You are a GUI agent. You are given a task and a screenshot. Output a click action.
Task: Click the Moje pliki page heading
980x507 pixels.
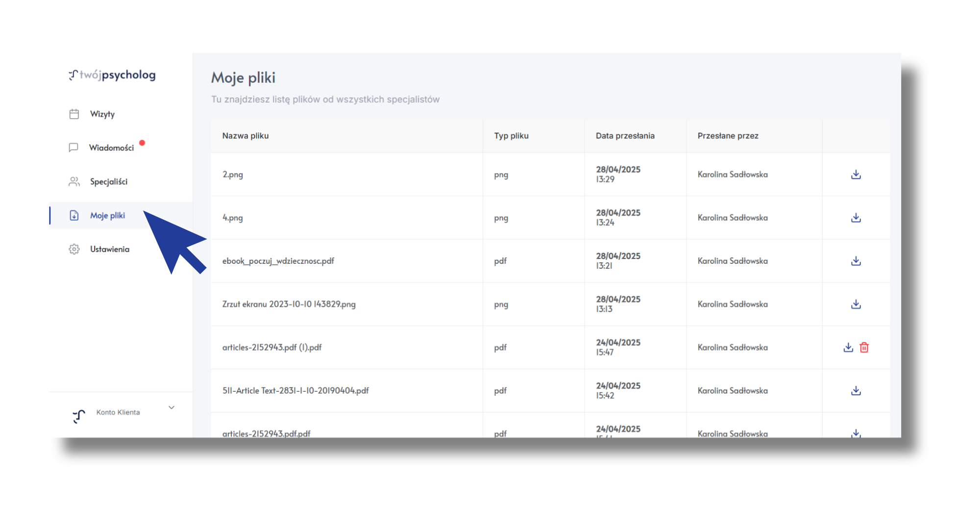tap(243, 77)
